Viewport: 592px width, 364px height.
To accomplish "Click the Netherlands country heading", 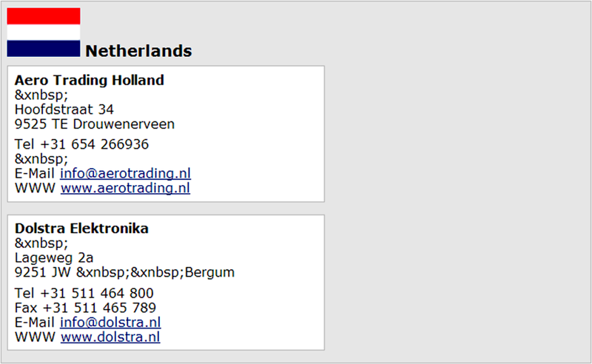I will tap(138, 51).
